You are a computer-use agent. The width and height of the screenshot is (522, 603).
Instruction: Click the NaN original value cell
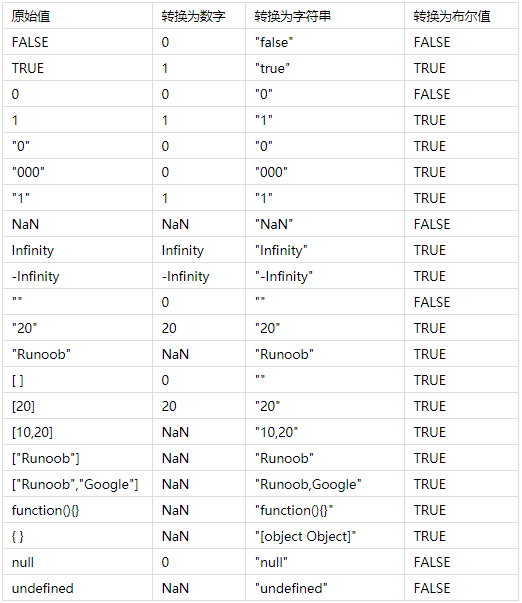pos(77,224)
